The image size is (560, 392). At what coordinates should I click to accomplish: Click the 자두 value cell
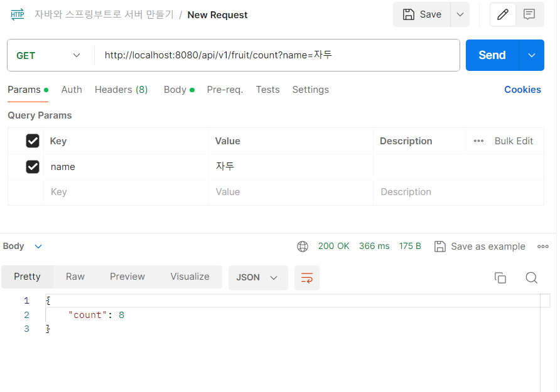(x=290, y=167)
